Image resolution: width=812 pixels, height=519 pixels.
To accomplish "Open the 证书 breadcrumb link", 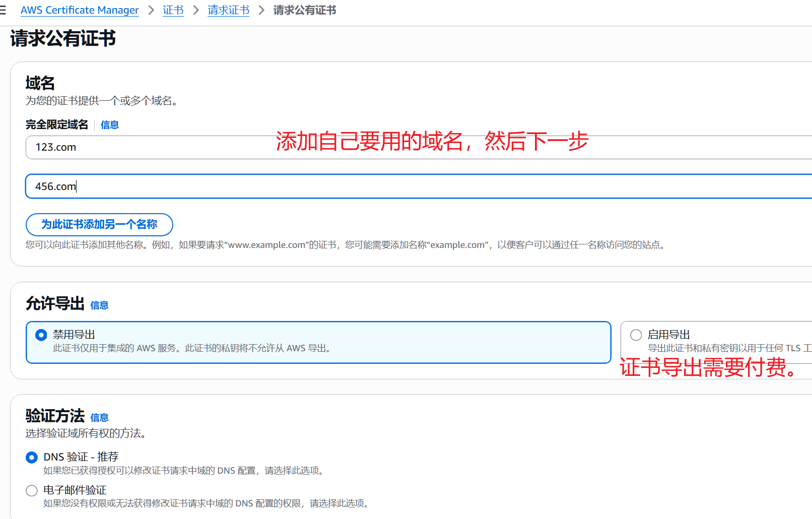I will [x=173, y=10].
